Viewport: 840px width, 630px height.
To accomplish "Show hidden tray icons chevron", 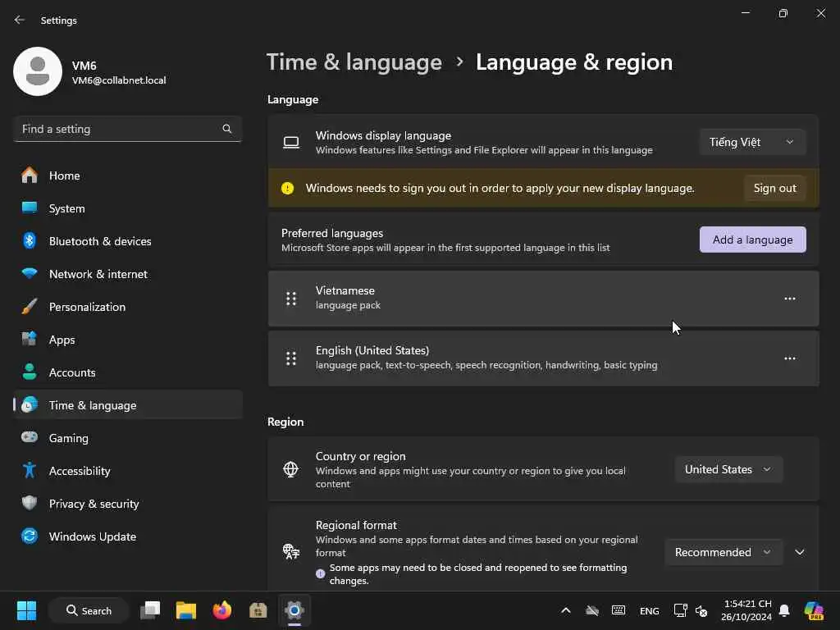I will (566, 610).
